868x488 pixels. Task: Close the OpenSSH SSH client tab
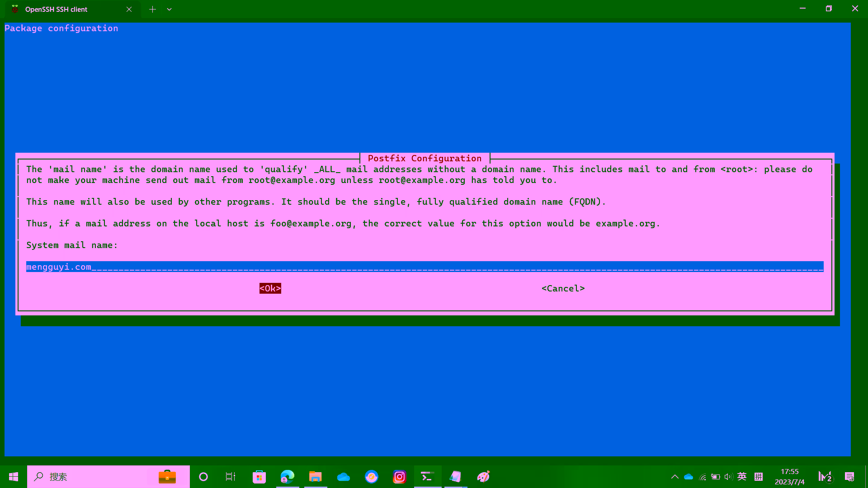[x=129, y=9]
